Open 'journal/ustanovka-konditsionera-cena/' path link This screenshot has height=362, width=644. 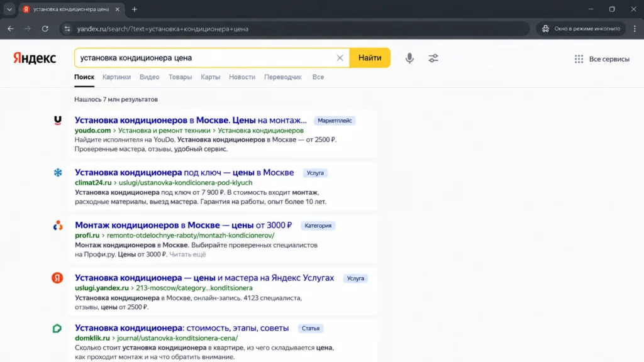pos(177,338)
